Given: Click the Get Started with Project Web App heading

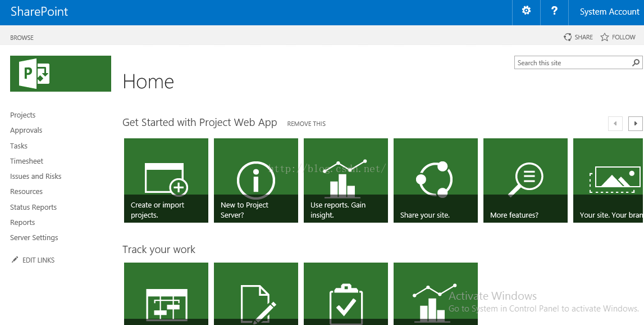Looking at the screenshot, I should point(200,123).
